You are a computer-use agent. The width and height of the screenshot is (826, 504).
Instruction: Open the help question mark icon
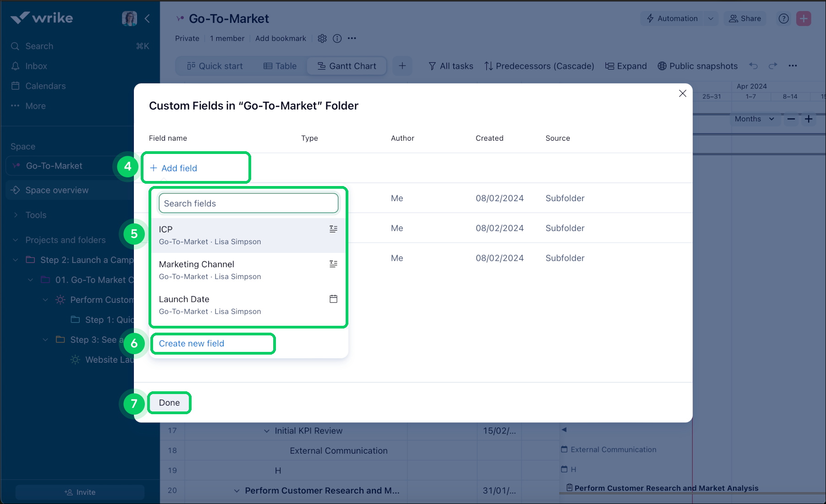pyautogui.click(x=783, y=18)
